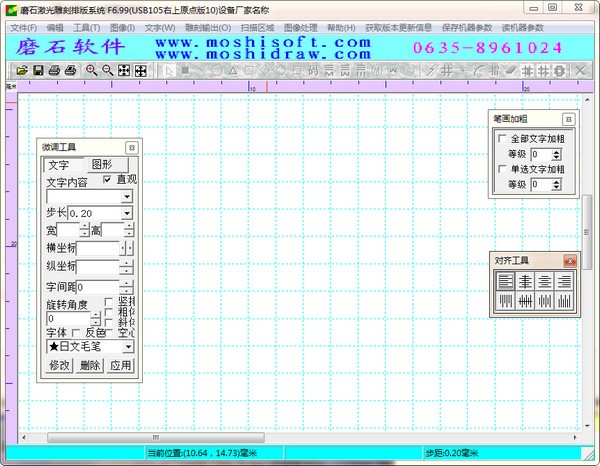The image size is (600, 466).
Task: Click the horizontal scrollbar thumb
Action: (x=155, y=437)
